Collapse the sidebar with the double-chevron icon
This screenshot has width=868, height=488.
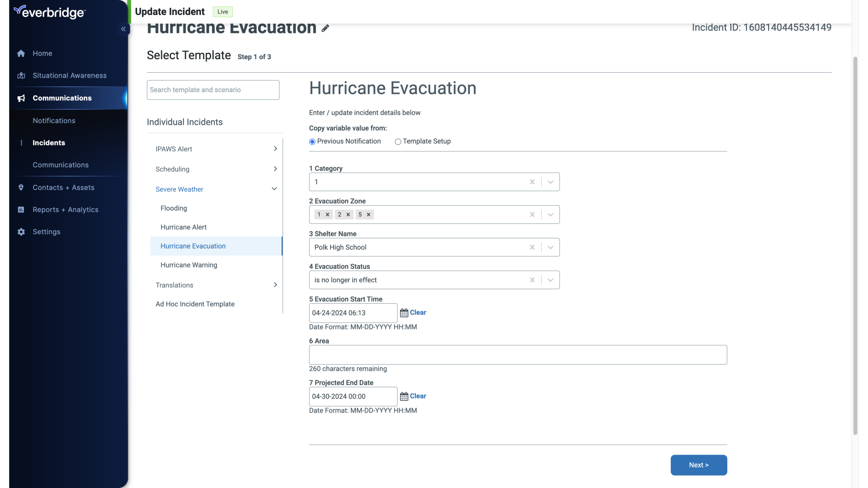(x=123, y=29)
